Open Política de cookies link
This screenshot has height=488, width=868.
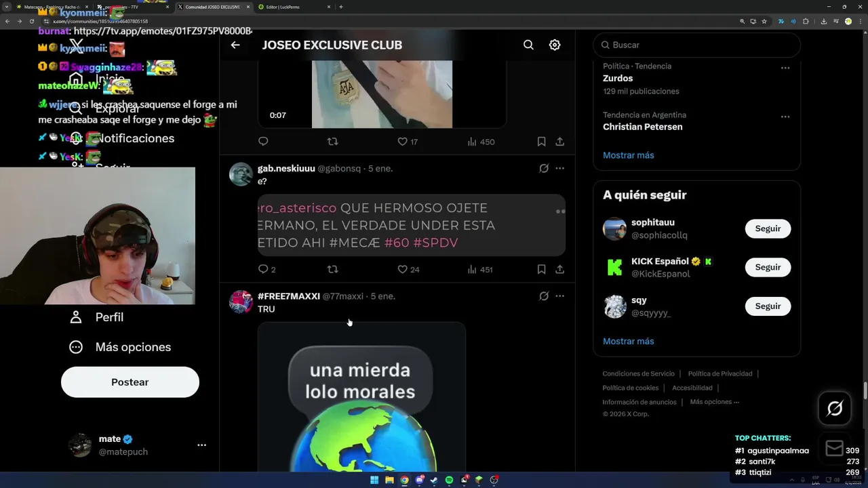coord(631,388)
